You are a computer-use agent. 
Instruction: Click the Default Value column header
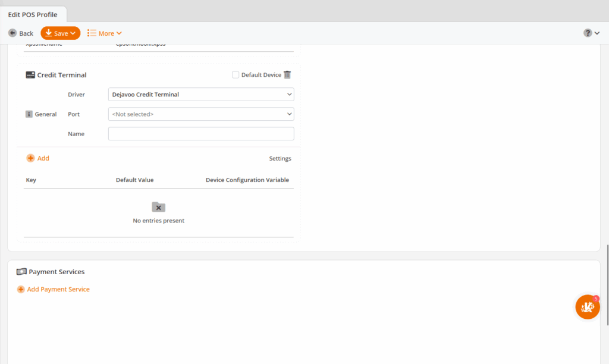pyautogui.click(x=134, y=180)
